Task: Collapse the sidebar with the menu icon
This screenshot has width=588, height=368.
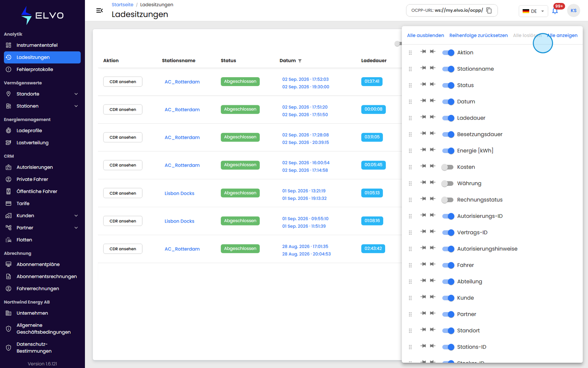Action: pos(99,10)
